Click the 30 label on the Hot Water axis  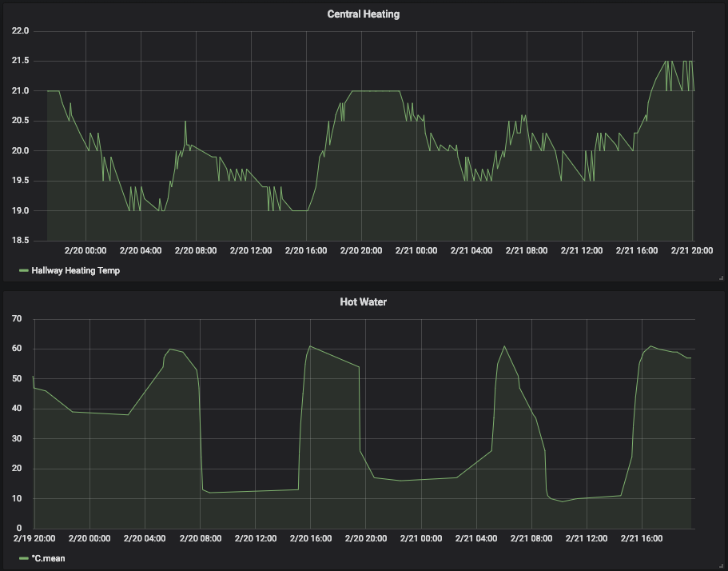[17, 438]
